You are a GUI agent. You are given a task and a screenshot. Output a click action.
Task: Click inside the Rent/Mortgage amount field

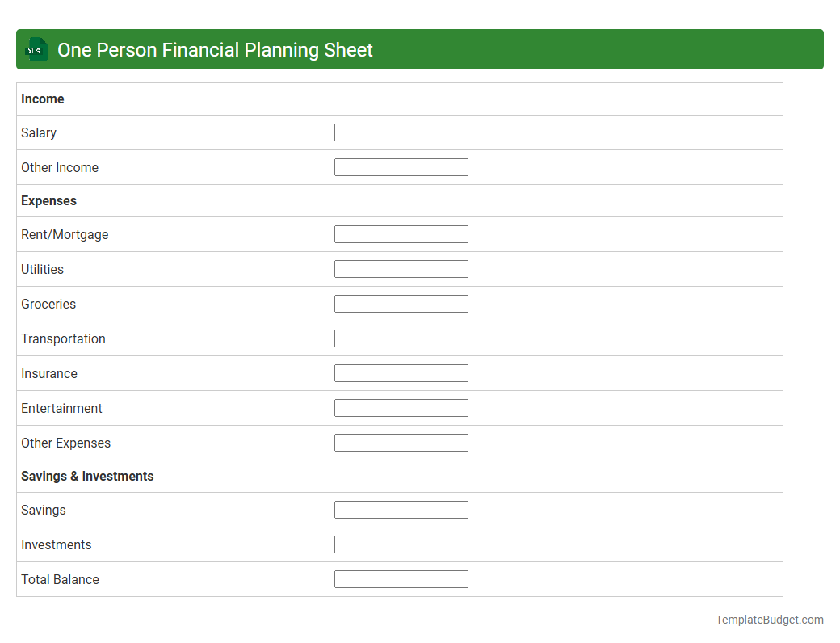coord(401,233)
